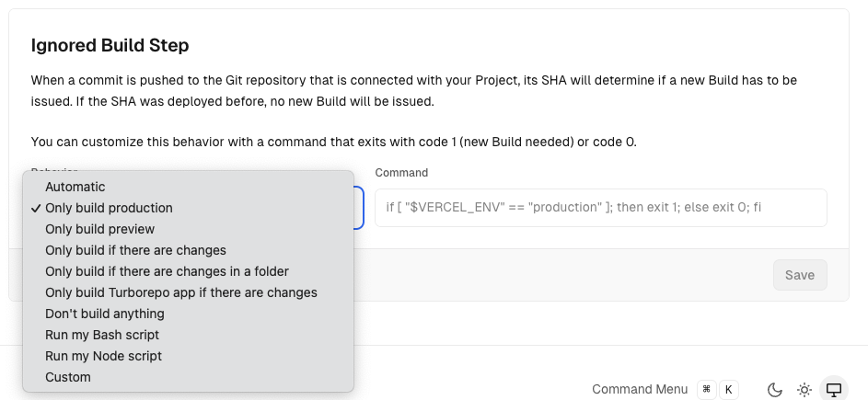Image resolution: width=868 pixels, height=400 pixels.
Task: Select Run my Bash script option
Action: pos(102,335)
